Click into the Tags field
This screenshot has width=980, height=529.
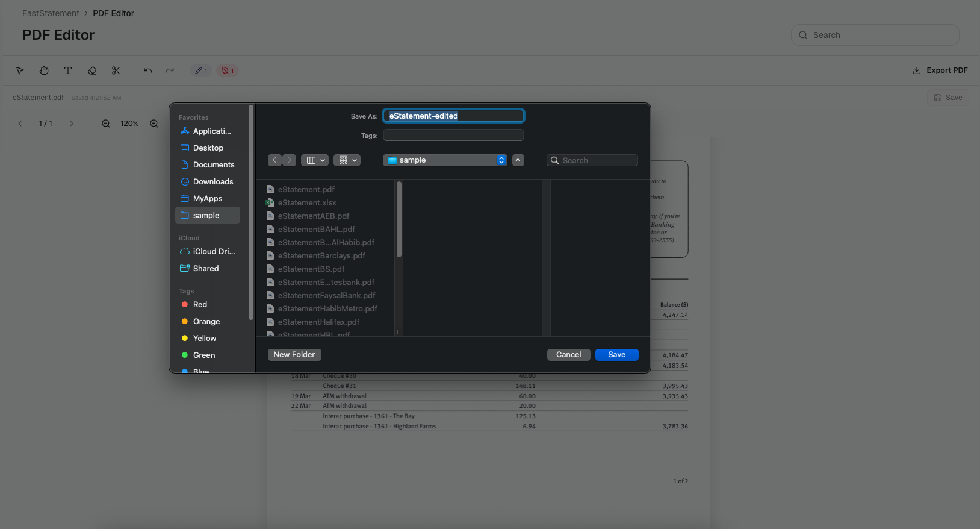pos(453,136)
